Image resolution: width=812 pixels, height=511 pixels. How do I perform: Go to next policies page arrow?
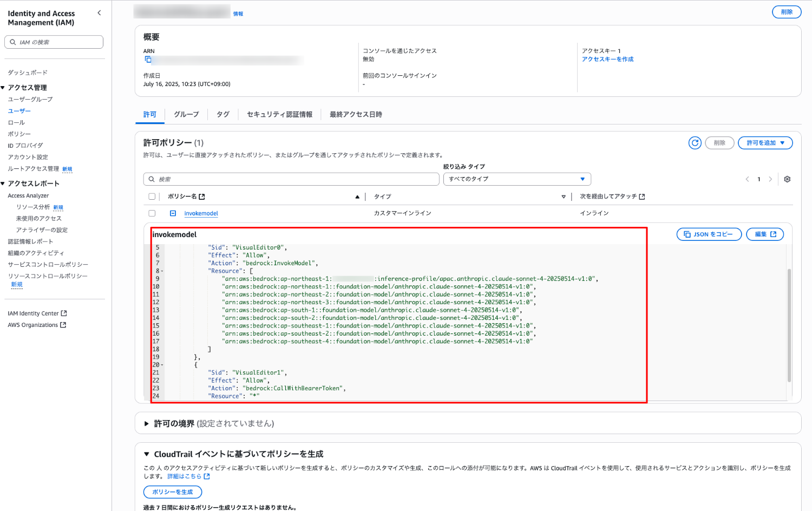[x=770, y=179]
